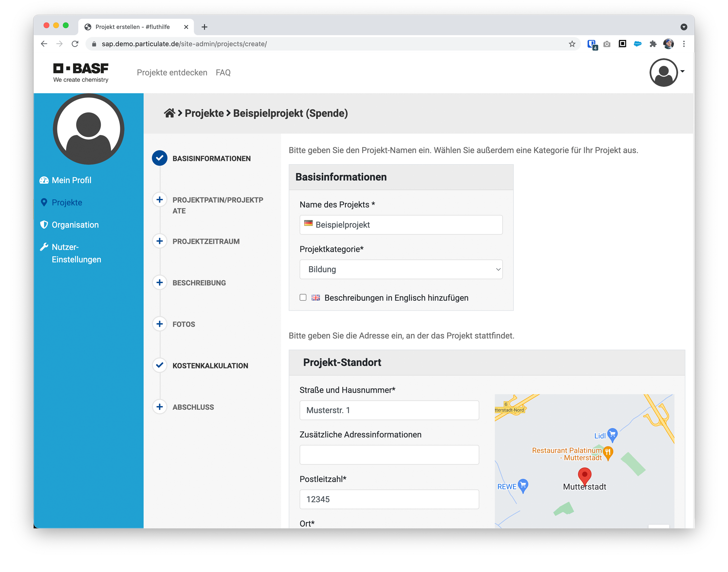Expand the Projektpatin/Projektpate step plus icon
Image resolution: width=728 pixels, height=572 pixels.
pyautogui.click(x=159, y=199)
